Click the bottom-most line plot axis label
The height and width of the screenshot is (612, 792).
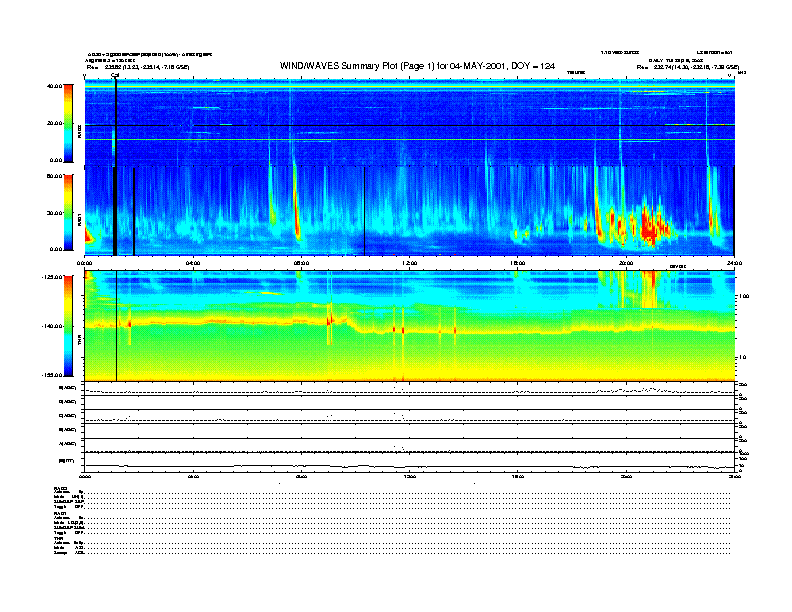point(66,461)
